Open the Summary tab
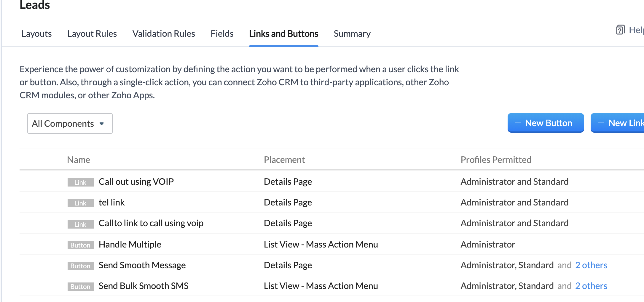This screenshot has width=644, height=302. click(x=352, y=34)
